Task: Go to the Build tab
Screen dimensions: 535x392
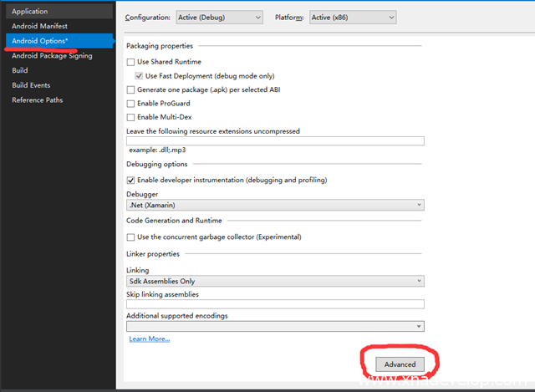Action: (x=20, y=70)
